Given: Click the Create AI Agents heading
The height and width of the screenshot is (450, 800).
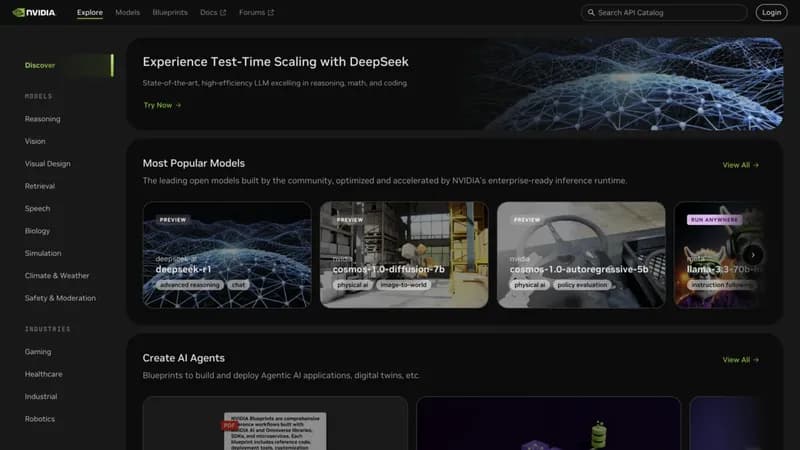Looking at the screenshot, I should tap(184, 358).
